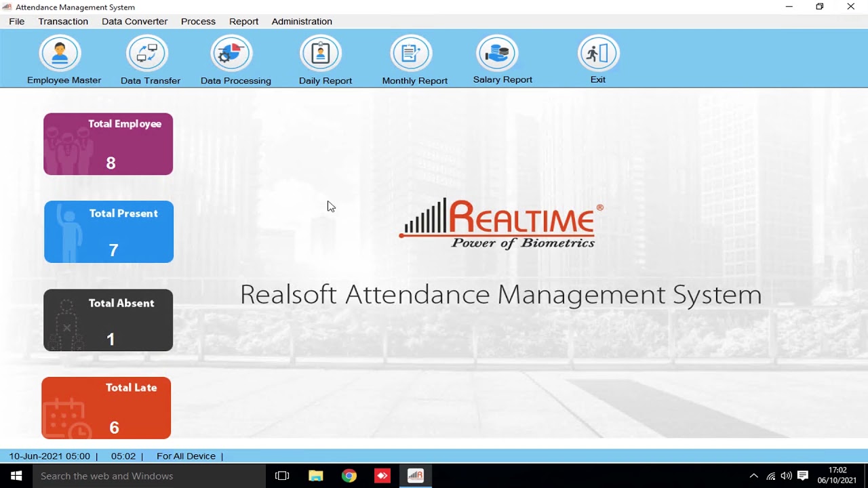Image resolution: width=868 pixels, height=488 pixels.
Task: Open Task View in taskbar
Action: 282,476
